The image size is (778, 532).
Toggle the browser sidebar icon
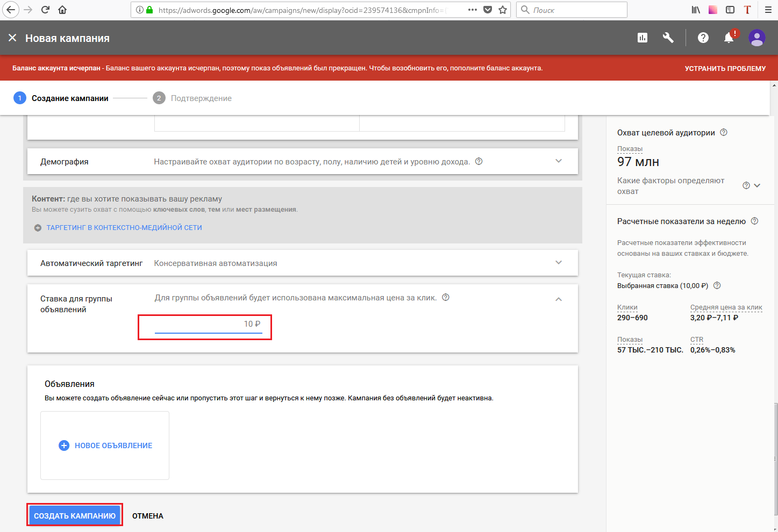[730, 10]
